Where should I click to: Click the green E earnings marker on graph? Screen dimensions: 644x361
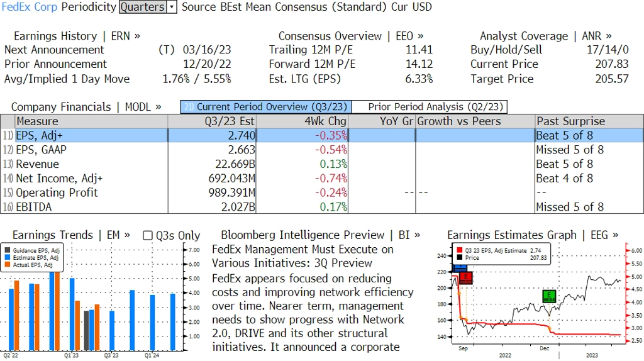point(549,296)
